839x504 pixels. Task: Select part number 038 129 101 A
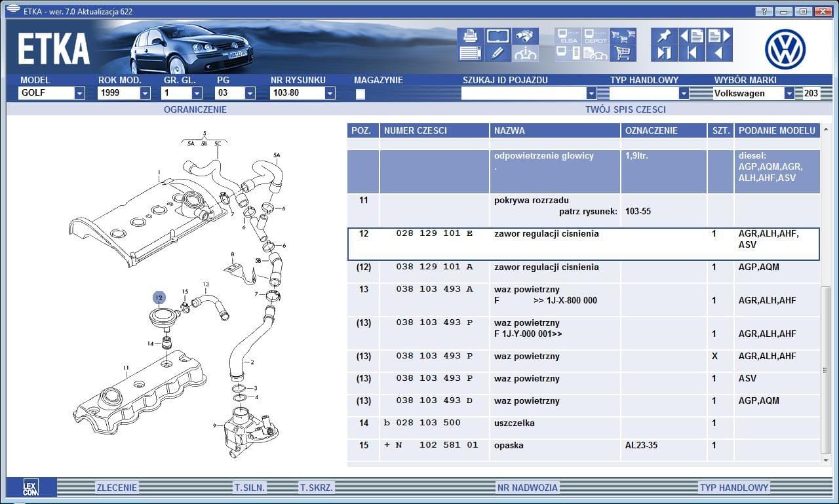(434, 267)
